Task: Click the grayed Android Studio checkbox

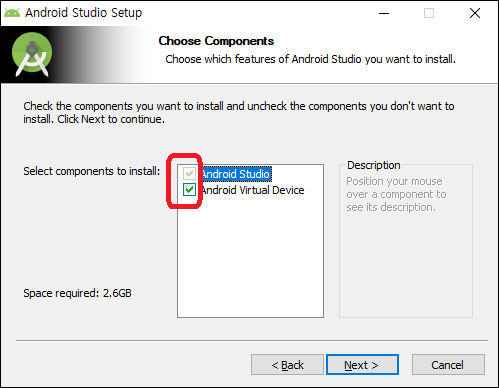Action: pos(189,174)
